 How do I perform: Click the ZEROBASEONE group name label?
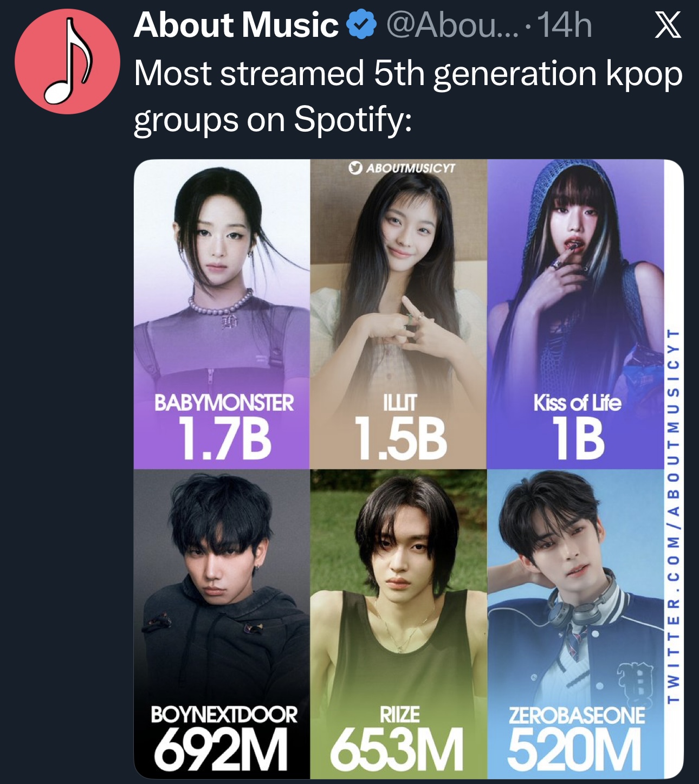pyautogui.click(x=577, y=715)
